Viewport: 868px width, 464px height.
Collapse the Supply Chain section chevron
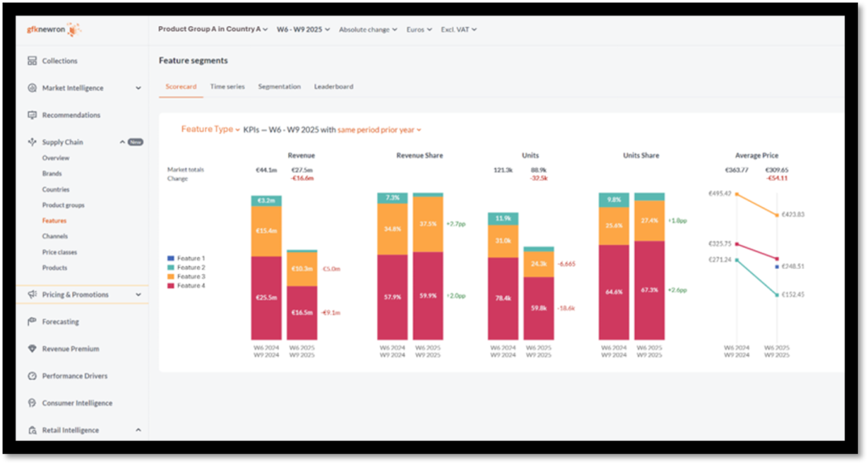[x=122, y=143]
